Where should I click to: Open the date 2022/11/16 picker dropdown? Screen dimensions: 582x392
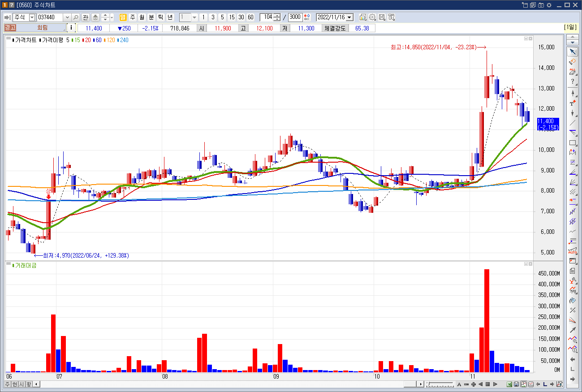point(349,17)
